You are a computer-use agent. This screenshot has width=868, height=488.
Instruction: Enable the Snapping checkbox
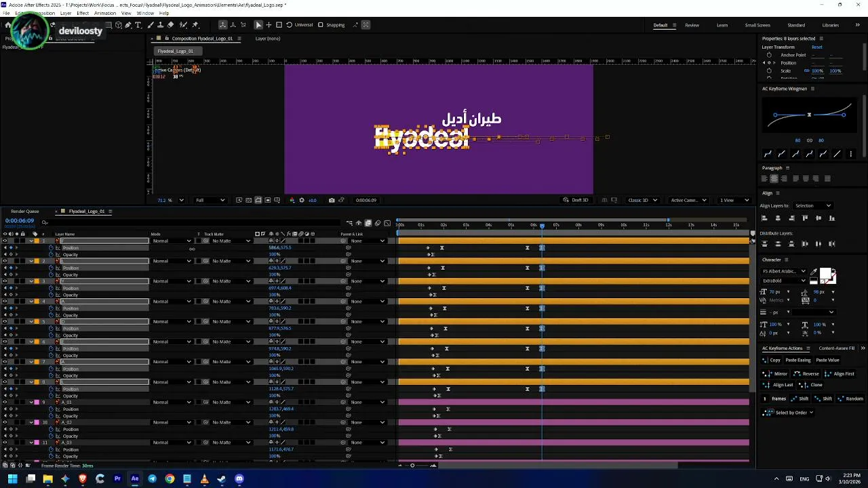(320, 24)
